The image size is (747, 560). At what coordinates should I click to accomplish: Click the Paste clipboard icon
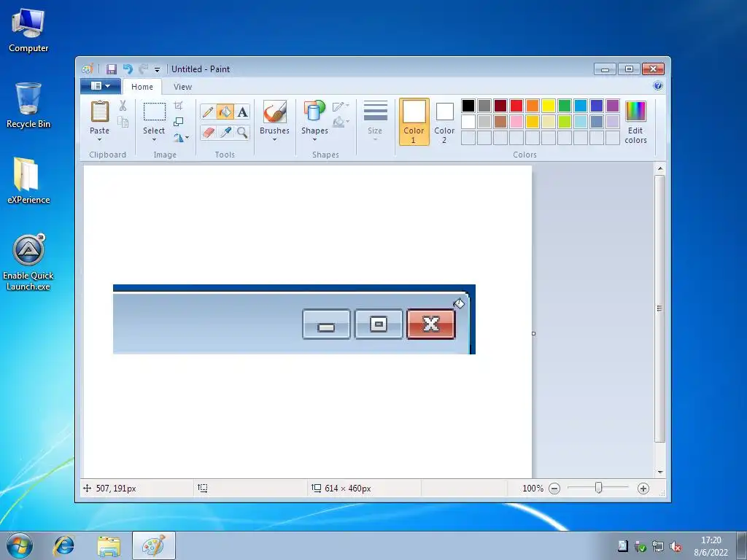tap(99, 112)
